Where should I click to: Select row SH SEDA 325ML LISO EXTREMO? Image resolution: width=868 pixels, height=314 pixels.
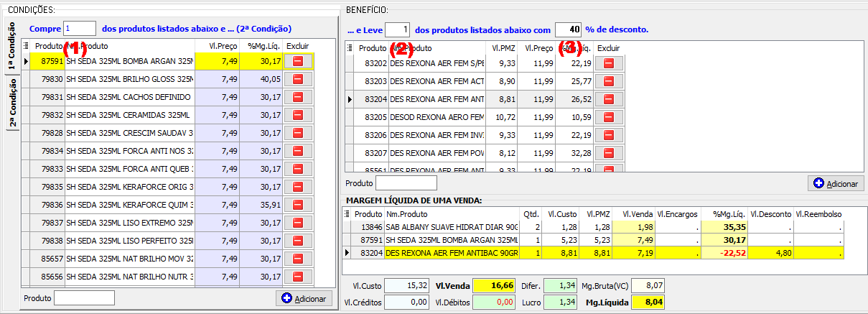coord(167,223)
